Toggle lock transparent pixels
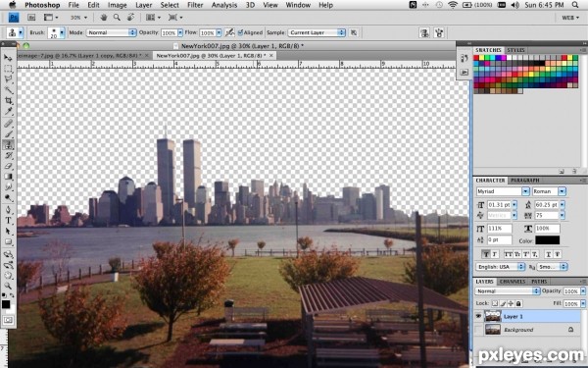Viewport: 588px width, 368px height. click(495, 303)
